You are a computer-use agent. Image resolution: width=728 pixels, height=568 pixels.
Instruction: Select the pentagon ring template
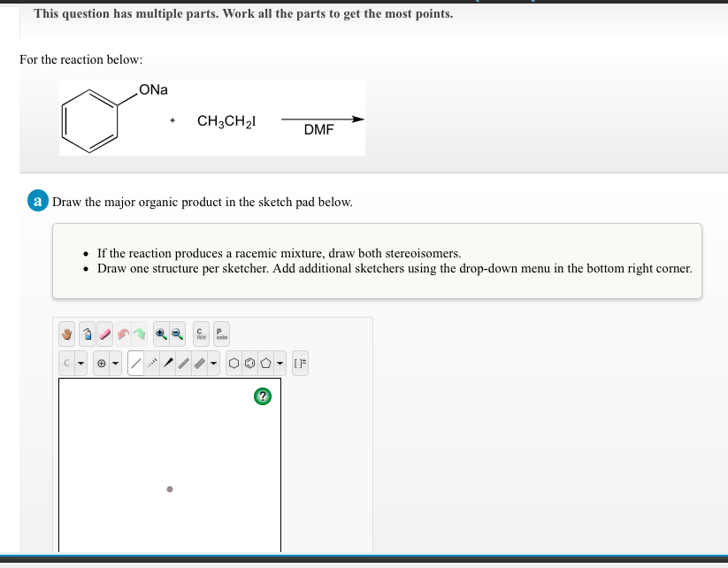coord(265,362)
